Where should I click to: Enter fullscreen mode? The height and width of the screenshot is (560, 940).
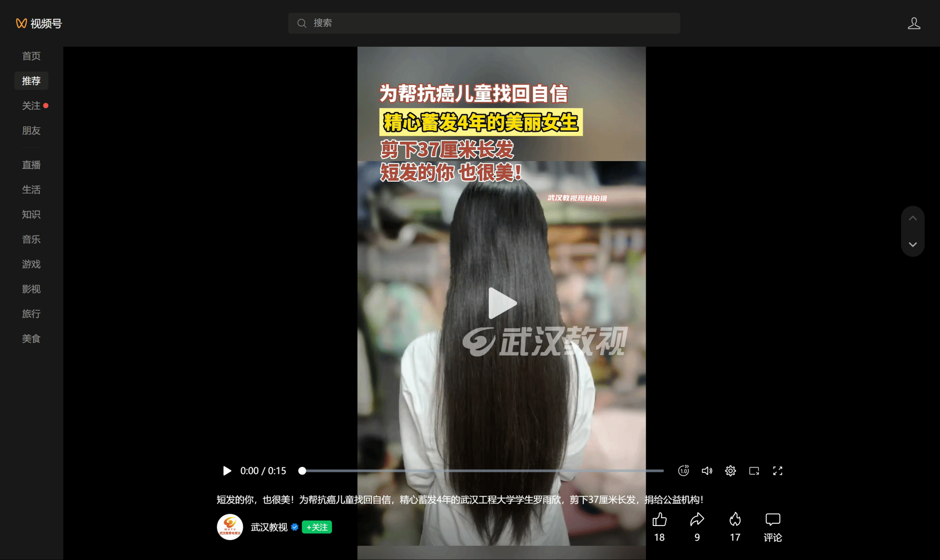pyautogui.click(x=778, y=471)
